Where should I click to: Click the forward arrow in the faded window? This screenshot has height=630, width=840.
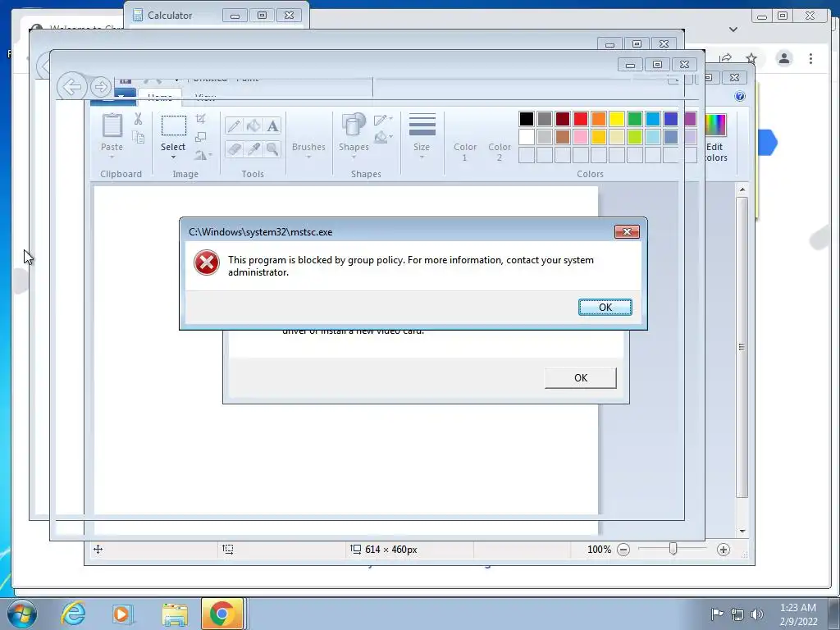pyautogui.click(x=101, y=87)
